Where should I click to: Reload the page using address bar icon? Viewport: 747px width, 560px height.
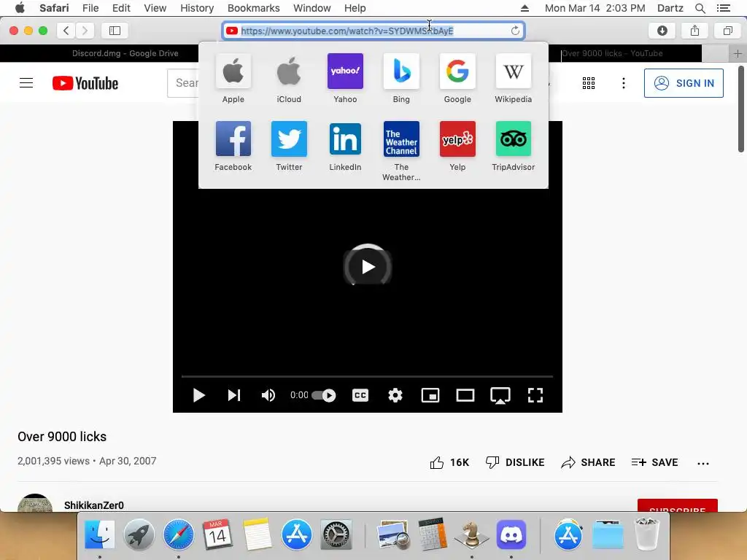[515, 31]
